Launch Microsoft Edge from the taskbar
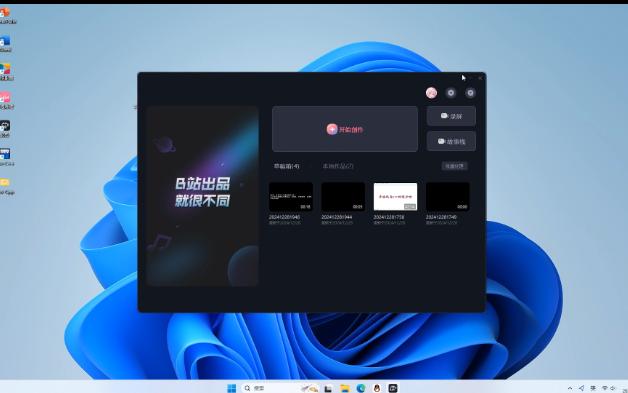Image resolution: width=628 pixels, height=393 pixels. [361, 388]
